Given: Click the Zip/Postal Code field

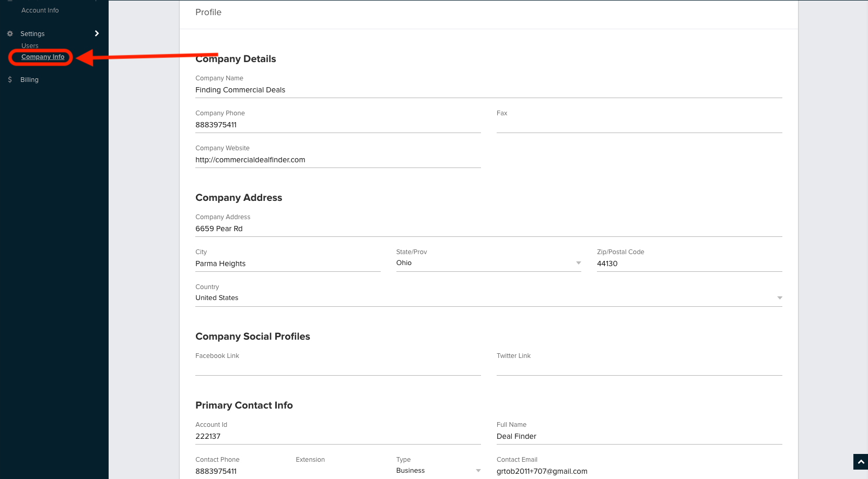Looking at the screenshot, I should [689, 264].
